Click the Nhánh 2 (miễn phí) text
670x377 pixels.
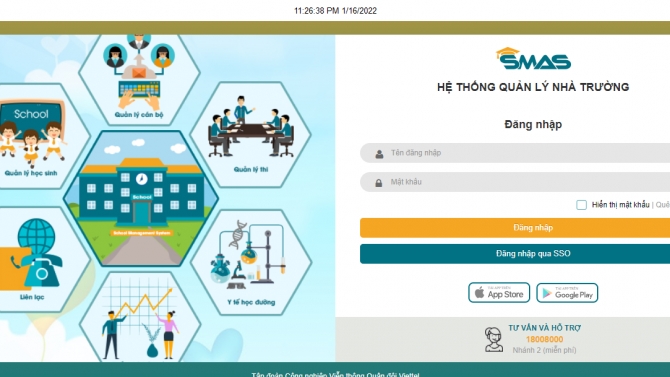tap(544, 350)
